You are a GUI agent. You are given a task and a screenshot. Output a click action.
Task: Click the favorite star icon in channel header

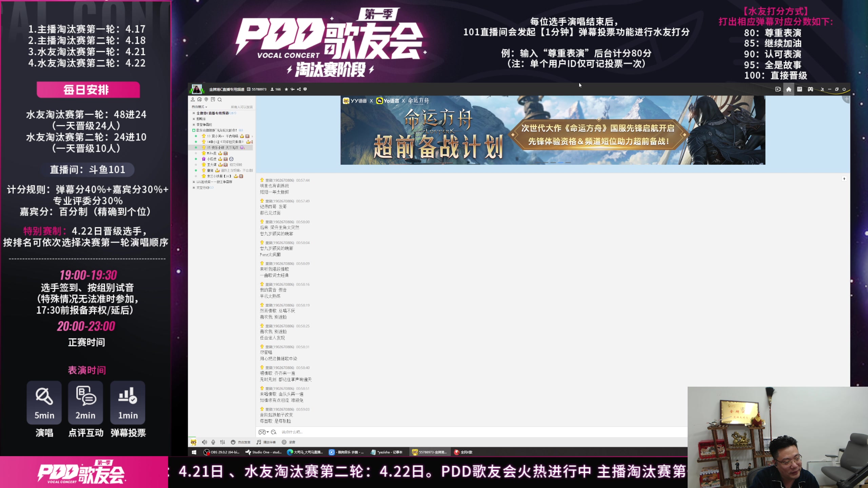[x=286, y=89]
